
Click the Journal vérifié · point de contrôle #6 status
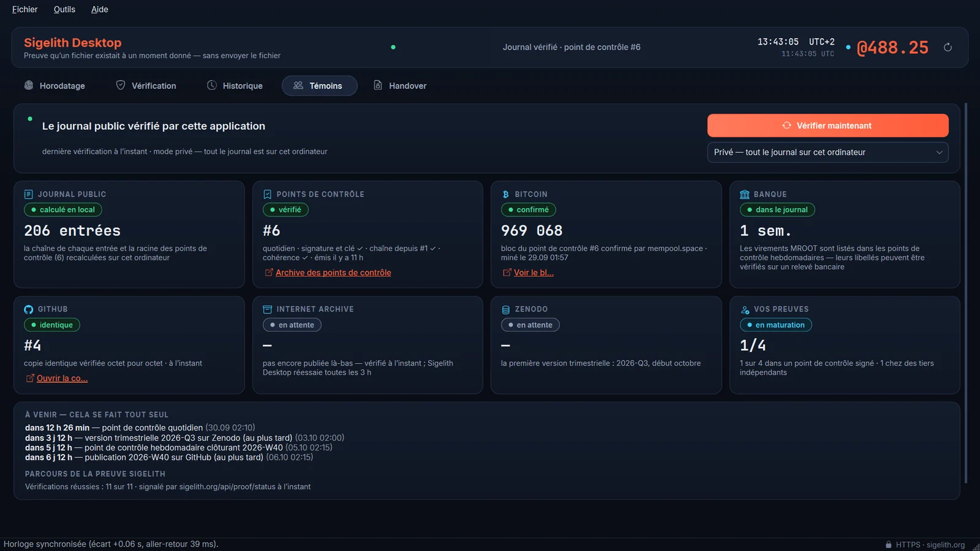(571, 47)
